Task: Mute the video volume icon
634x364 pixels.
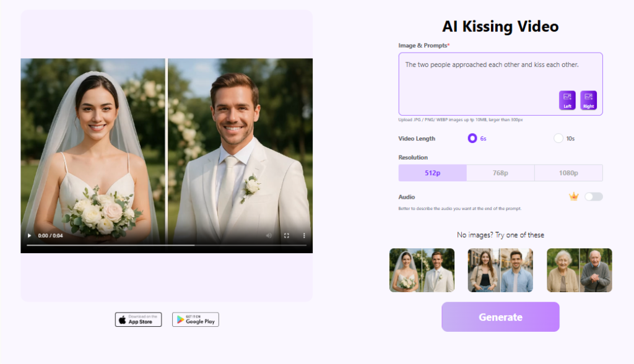Action: (x=269, y=236)
